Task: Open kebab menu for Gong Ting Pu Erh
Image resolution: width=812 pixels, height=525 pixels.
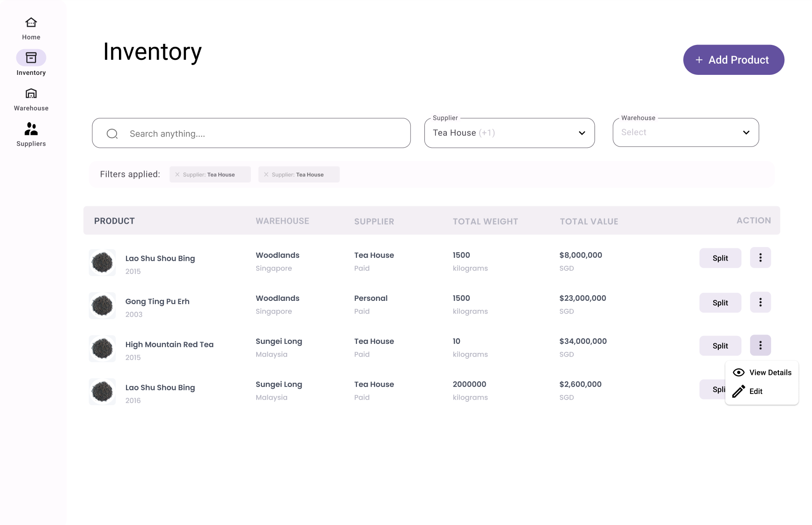Action: [760, 303]
